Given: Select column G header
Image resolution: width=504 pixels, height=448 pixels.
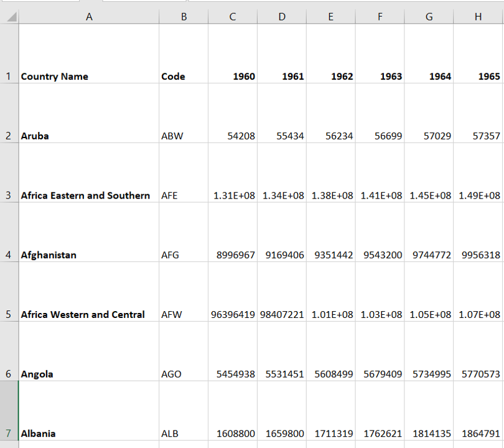Looking at the screenshot, I should [x=429, y=17].
